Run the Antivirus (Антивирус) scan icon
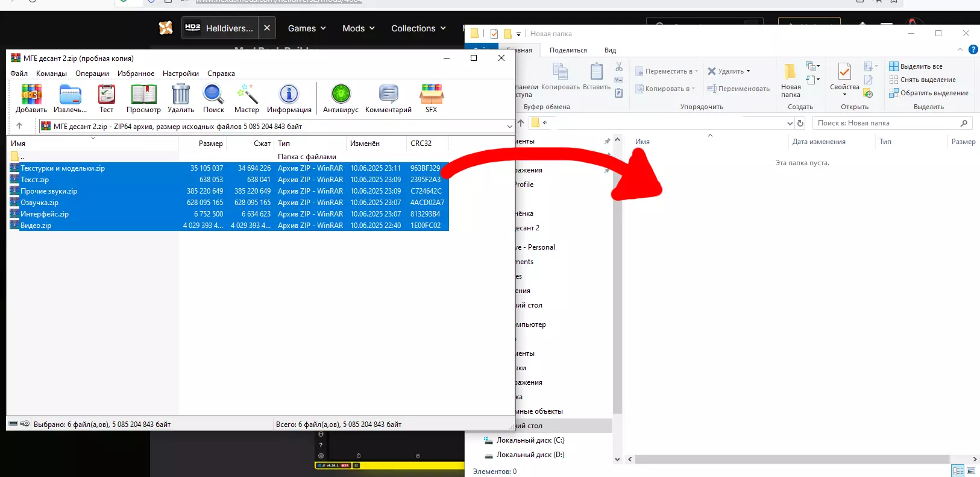The width and height of the screenshot is (980, 477). (341, 95)
